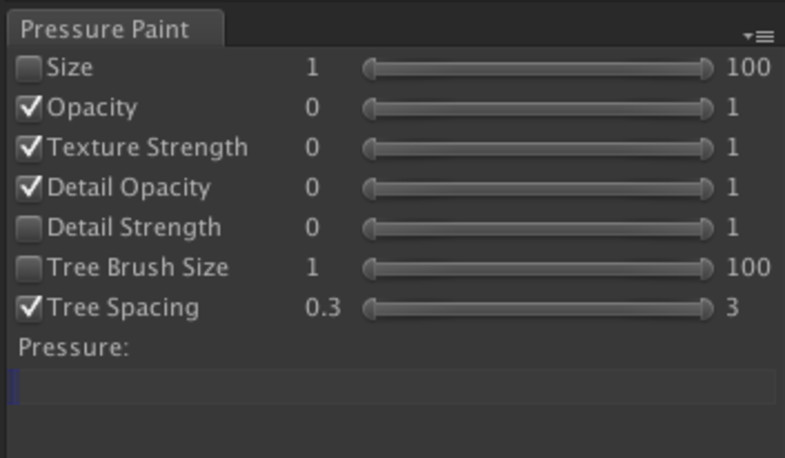Click the Size range slider track
The width and height of the screenshot is (785, 458).
pyautogui.click(x=538, y=69)
